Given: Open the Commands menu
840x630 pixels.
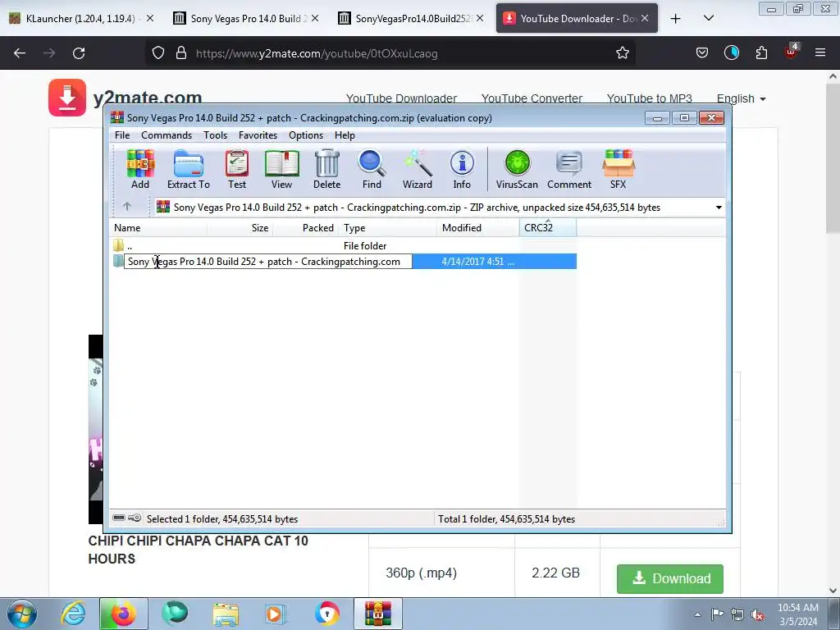Looking at the screenshot, I should point(167,135).
